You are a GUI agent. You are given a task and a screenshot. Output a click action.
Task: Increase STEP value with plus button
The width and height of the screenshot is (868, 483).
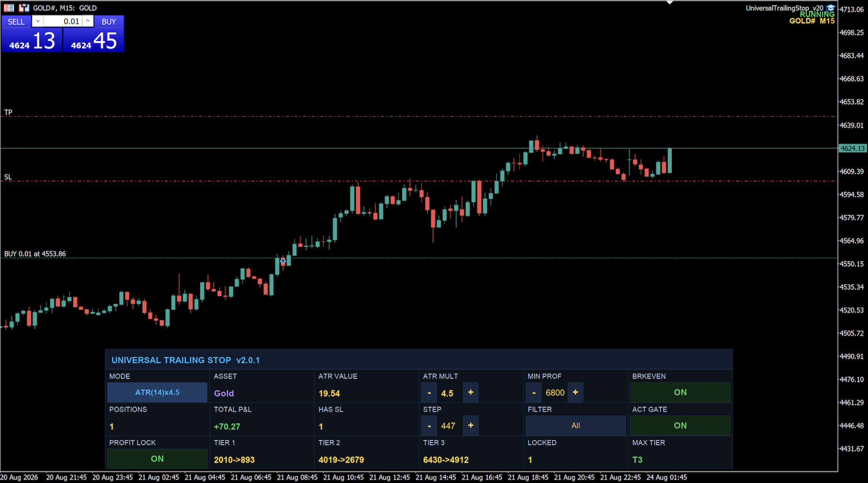point(471,426)
